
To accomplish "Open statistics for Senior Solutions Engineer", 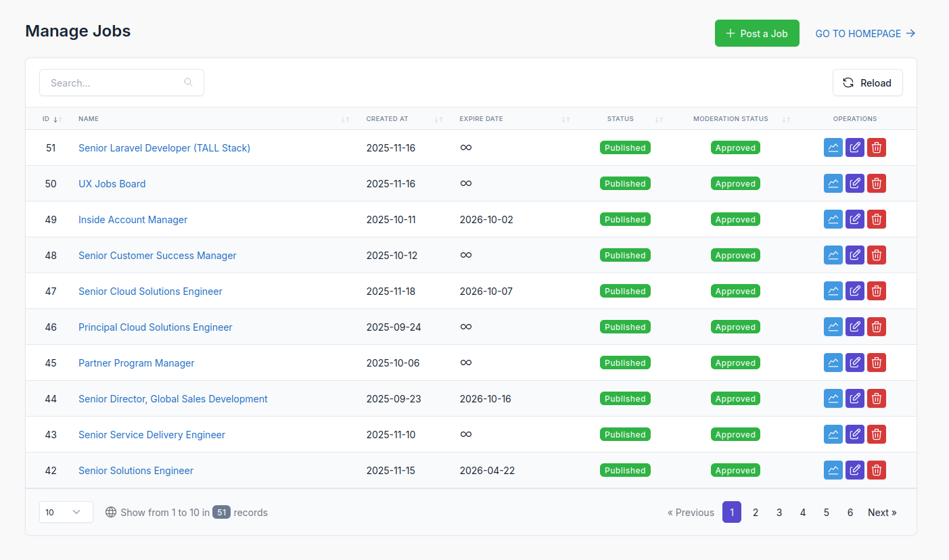I will click(x=833, y=470).
